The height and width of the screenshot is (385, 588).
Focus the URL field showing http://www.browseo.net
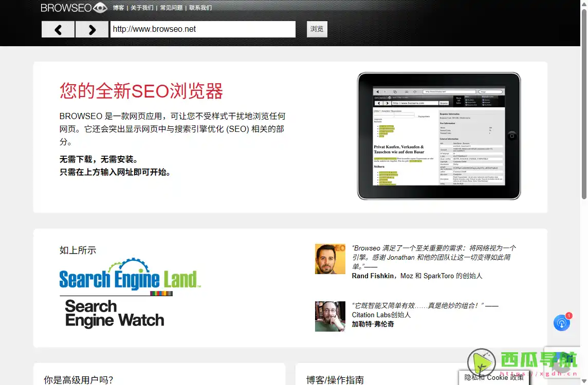point(203,29)
